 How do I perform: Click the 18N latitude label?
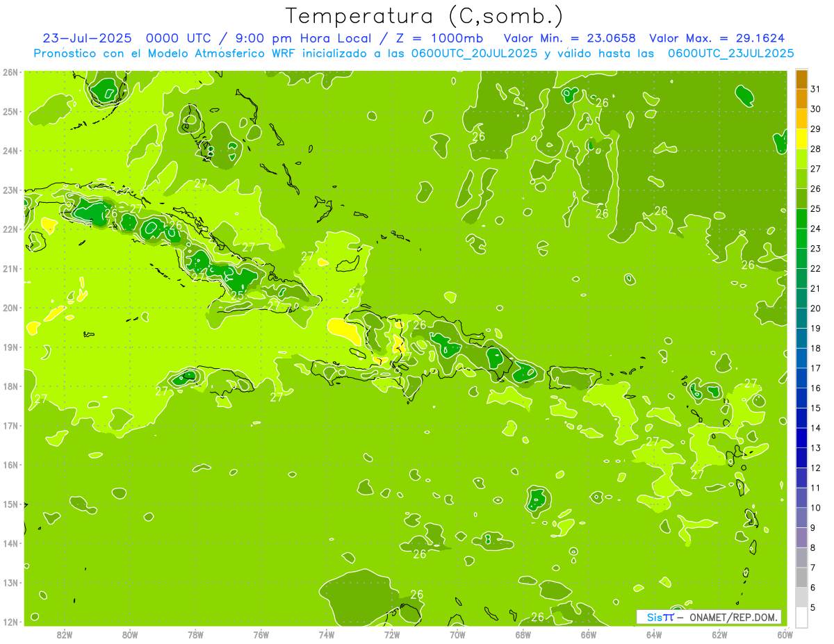tap(10, 386)
